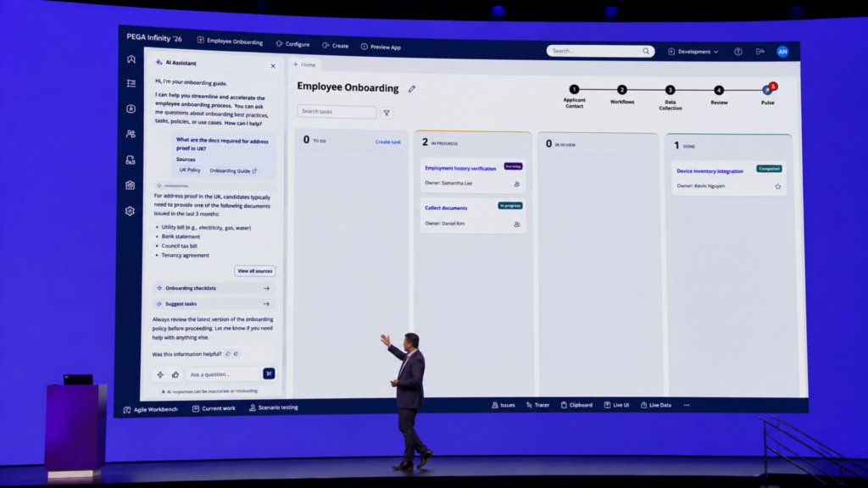The image size is (868, 488).
Task: Open the more options ellipsis in bottom bar
Action: point(687,405)
